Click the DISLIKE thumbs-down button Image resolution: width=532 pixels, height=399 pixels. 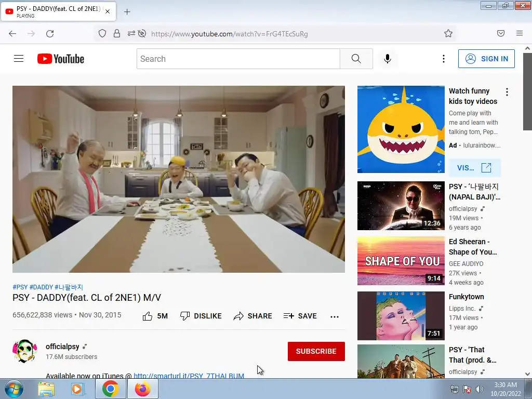pos(201,316)
